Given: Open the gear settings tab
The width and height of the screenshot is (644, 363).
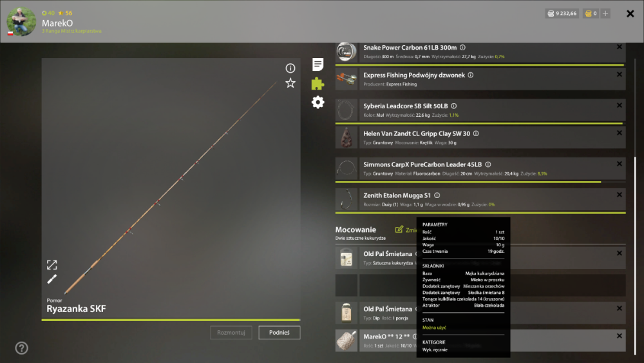Looking at the screenshot, I should tap(317, 103).
